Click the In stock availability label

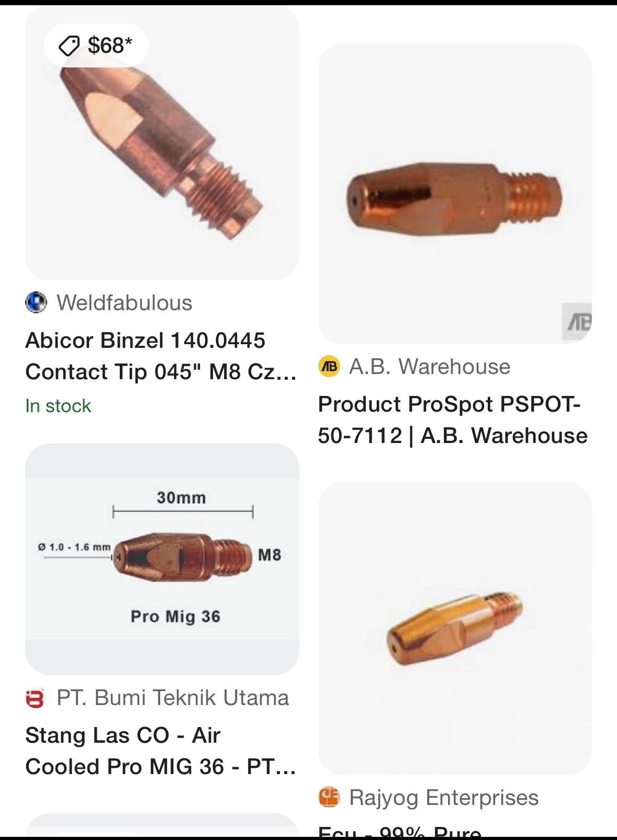pyautogui.click(x=58, y=406)
